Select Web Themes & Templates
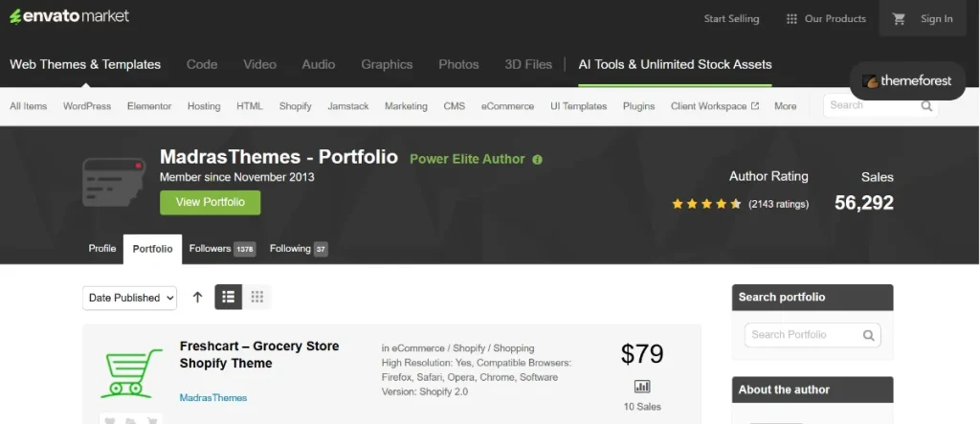Image resolution: width=980 pixels, height=424 pixels. (x=85, y=64)
